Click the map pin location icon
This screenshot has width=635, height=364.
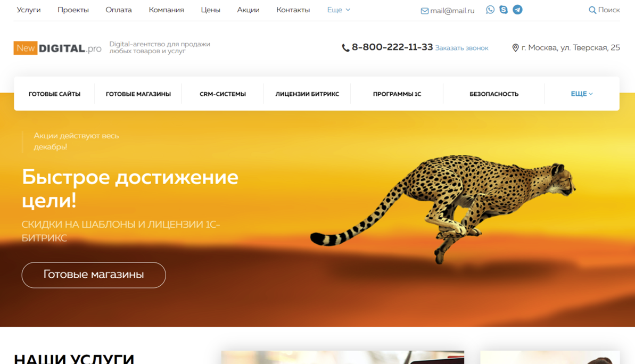click(x=515, y=48)
